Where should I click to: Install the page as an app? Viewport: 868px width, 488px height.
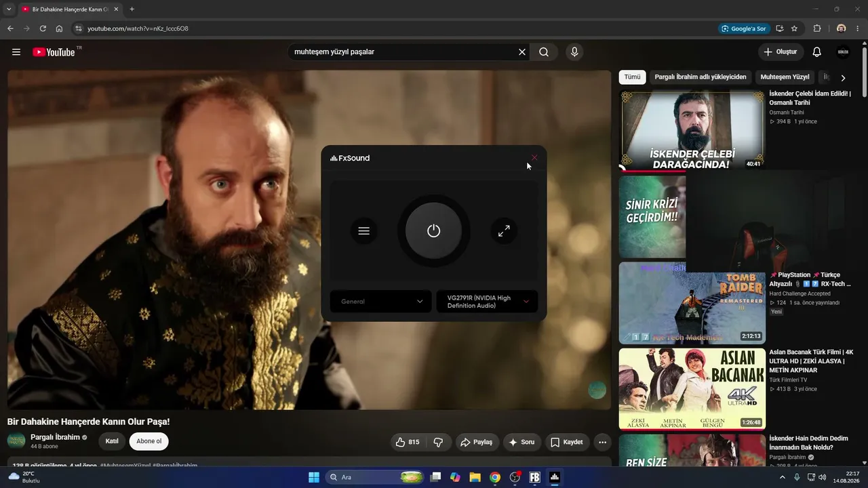tap(780, 28)
